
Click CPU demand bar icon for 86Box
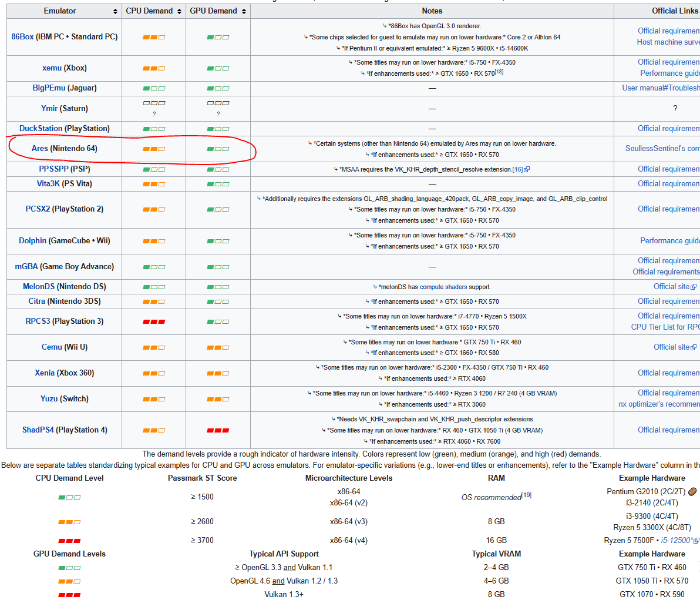point(154,38)
